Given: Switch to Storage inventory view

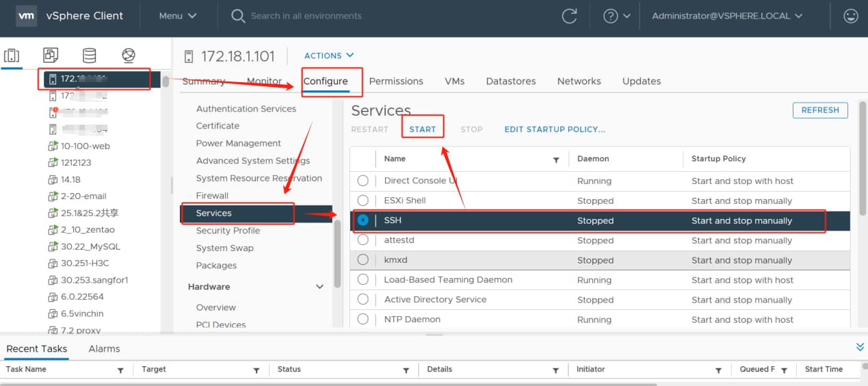Looking at the screenshot, I should coord(89,55).
